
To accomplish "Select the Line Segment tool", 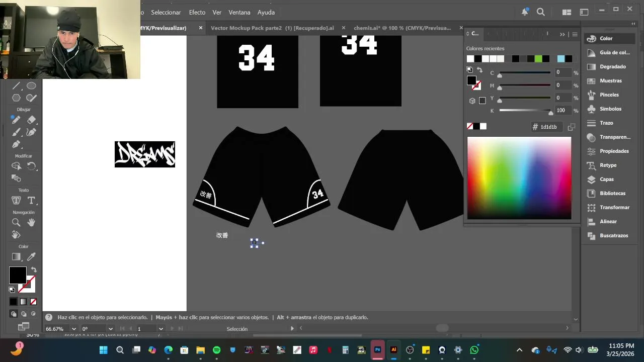I will (16, 86).
